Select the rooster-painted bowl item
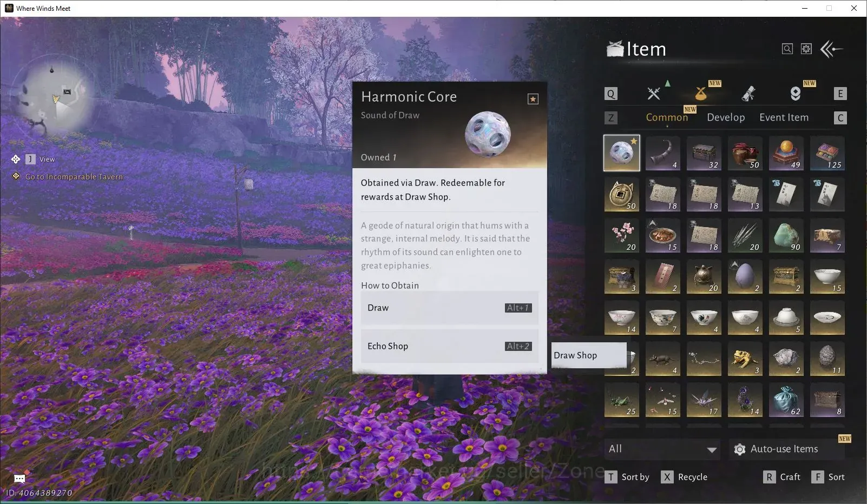Image resolution: width=867 pixels, height=504 pixels. [x=704, y=317]
